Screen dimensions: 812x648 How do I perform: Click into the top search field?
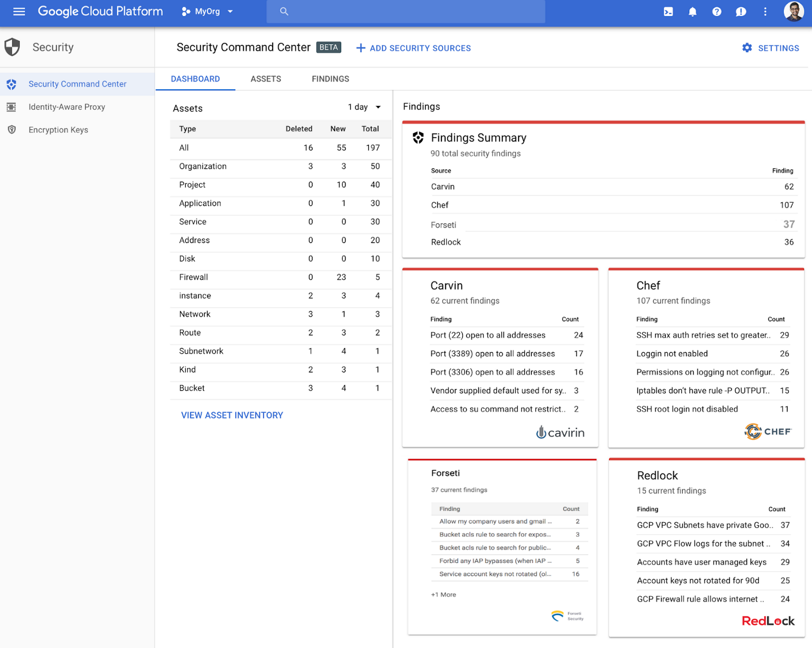(x=406, y=11)
